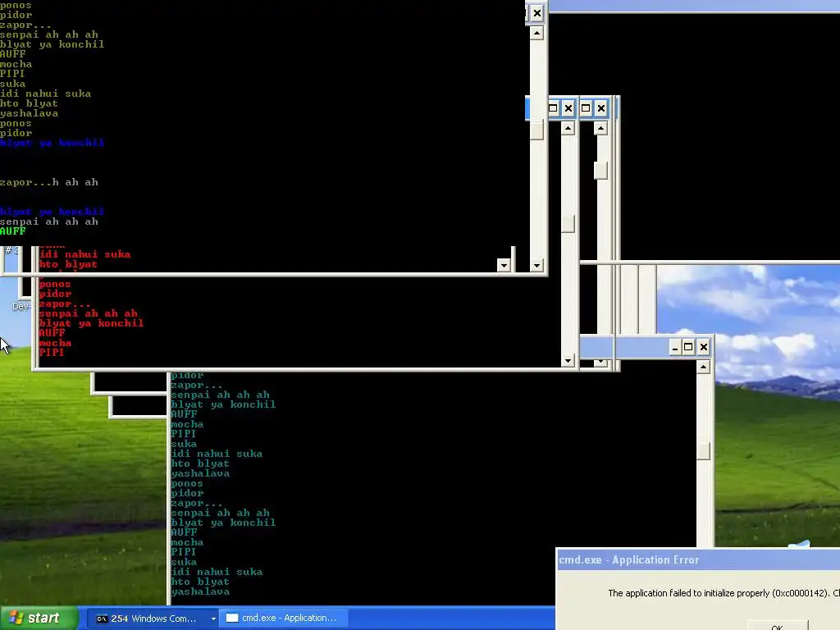Click scrollbar thumb of red-text console

click(568, 224)
